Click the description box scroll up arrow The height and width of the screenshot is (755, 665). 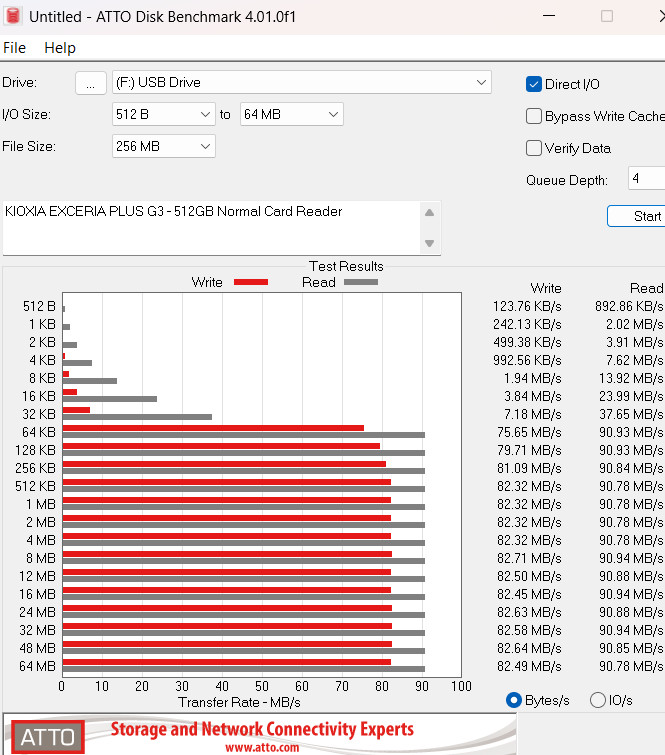pos(429,213)
